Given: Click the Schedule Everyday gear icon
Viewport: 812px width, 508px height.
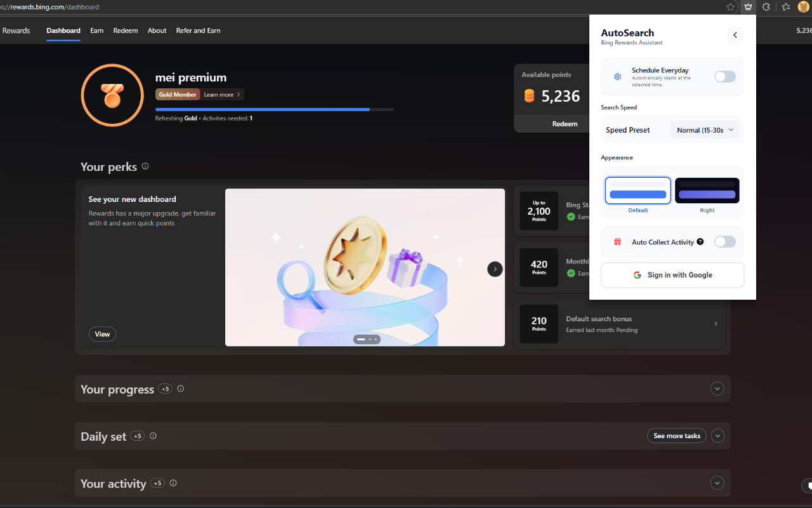Looking at the screenshot, I should pyautogui.click(x=617, y=76).
